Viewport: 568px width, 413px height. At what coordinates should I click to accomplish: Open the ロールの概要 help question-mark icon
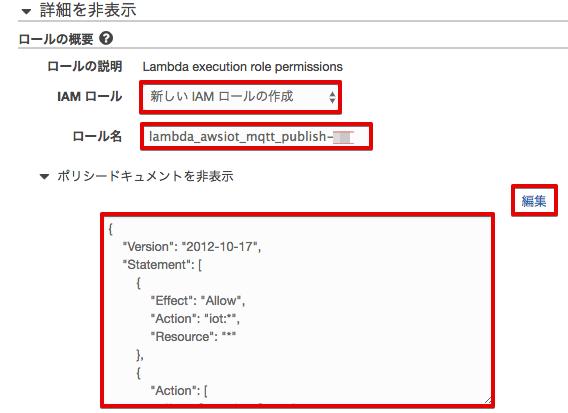(x=106, y=38)
